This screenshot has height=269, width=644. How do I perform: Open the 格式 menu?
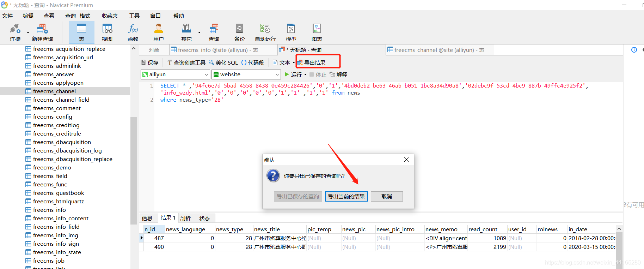(x=85, y=16)
